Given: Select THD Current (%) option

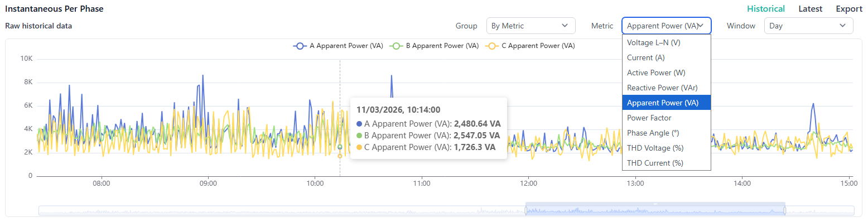Looking at the screenshot, I should point(667,163).
